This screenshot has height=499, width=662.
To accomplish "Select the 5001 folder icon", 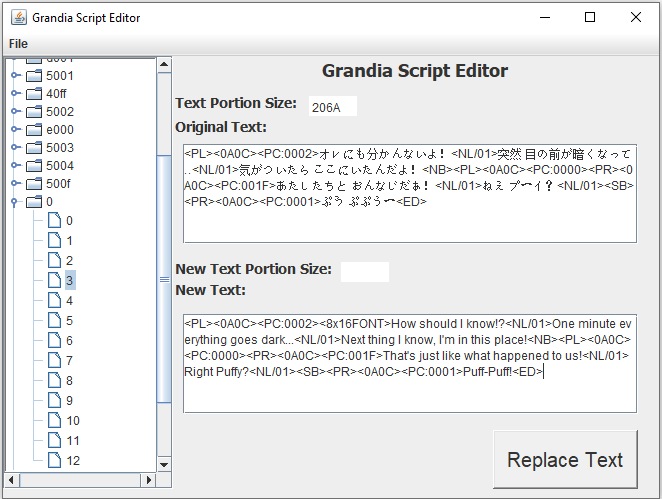I will (x=34, y=75).
